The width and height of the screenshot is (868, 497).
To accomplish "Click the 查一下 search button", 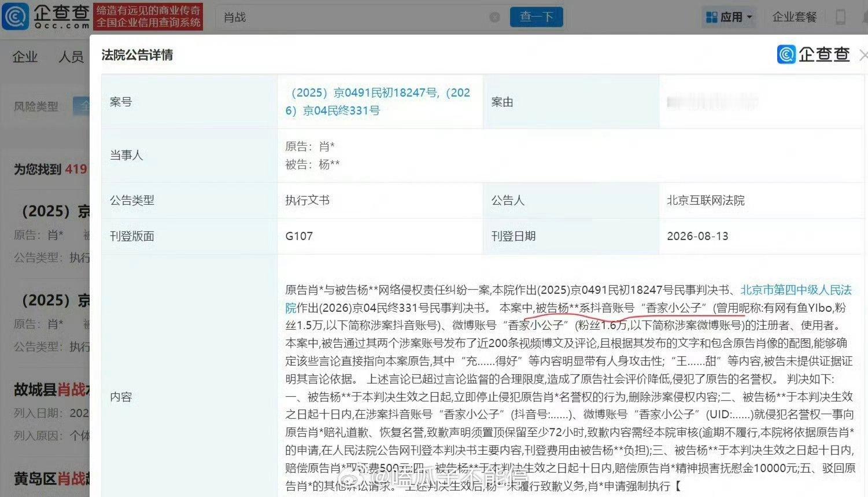I will [x=537, y=17].
